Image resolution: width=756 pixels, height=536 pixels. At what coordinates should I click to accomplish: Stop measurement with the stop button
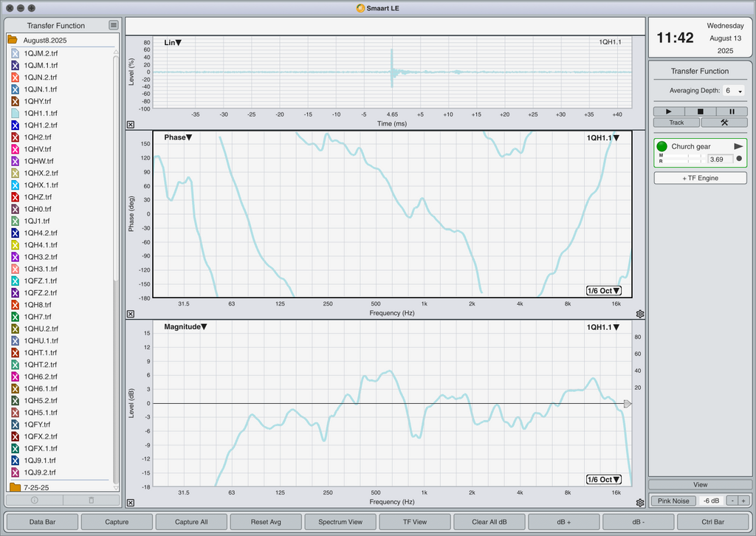click(x=700, y=111)
